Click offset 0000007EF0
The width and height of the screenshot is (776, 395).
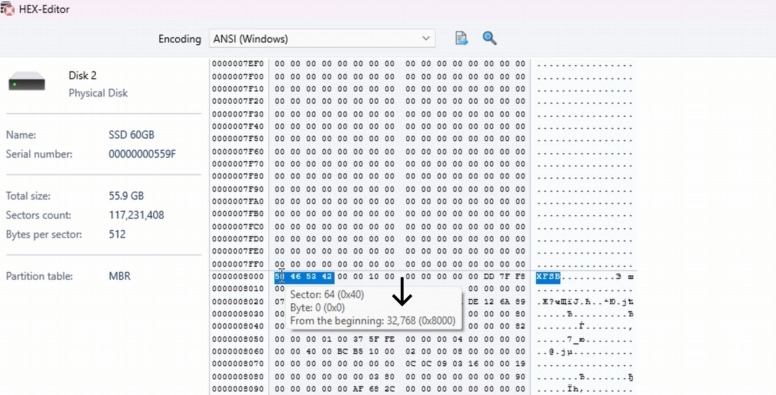coord(238,64)
